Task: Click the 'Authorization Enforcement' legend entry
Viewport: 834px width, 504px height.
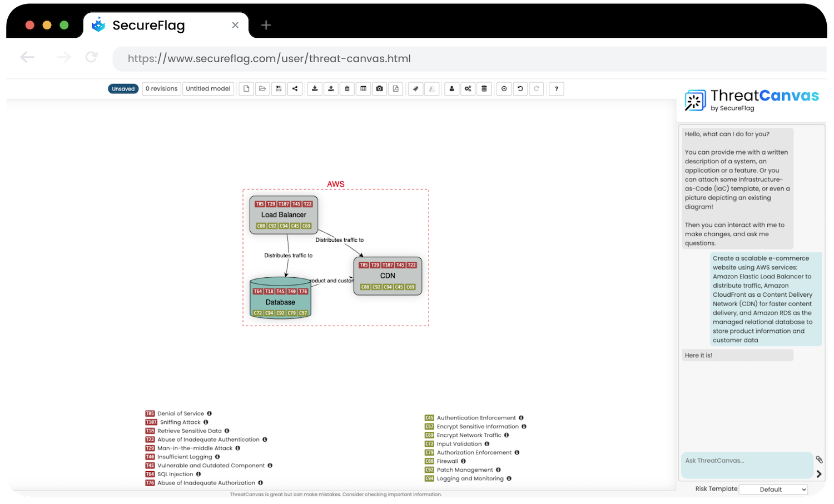Action: click(x=474, y=452)
